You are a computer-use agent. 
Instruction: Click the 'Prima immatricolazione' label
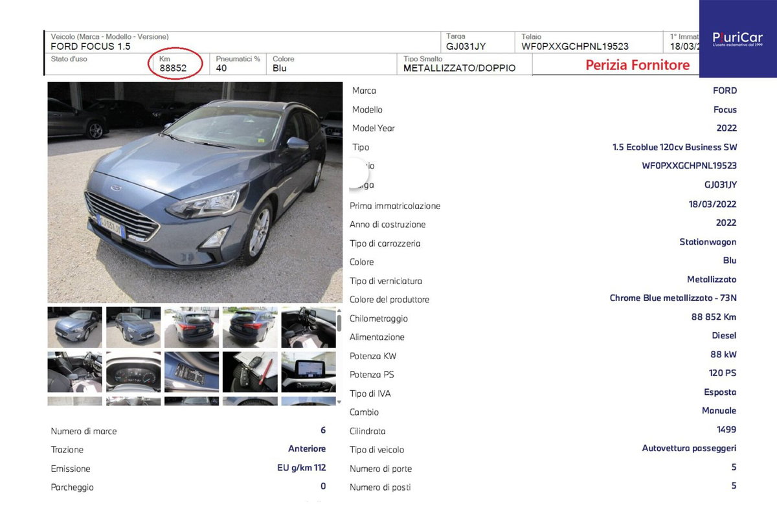(x=395, y=206)
